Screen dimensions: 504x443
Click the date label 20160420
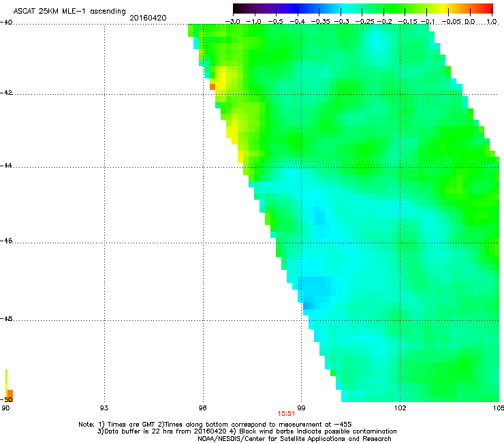pos(148,18)
